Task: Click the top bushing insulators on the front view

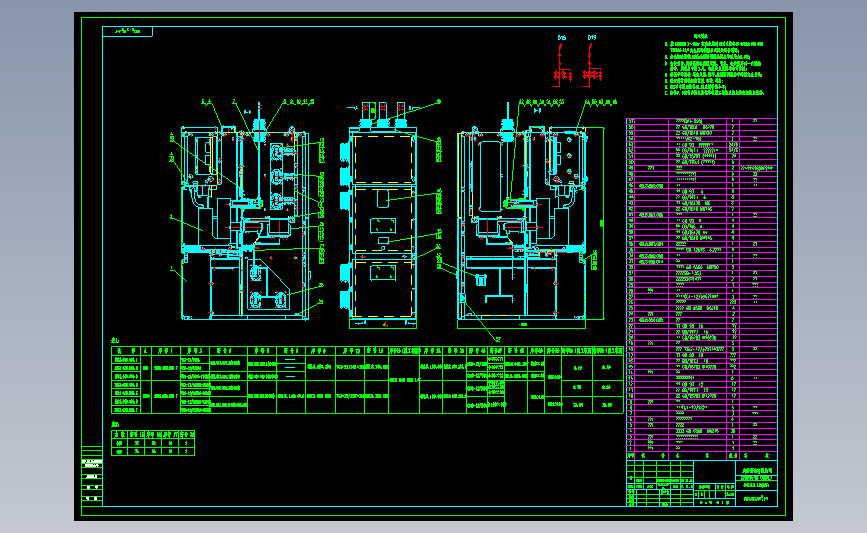Action: [x=383, y=114]
